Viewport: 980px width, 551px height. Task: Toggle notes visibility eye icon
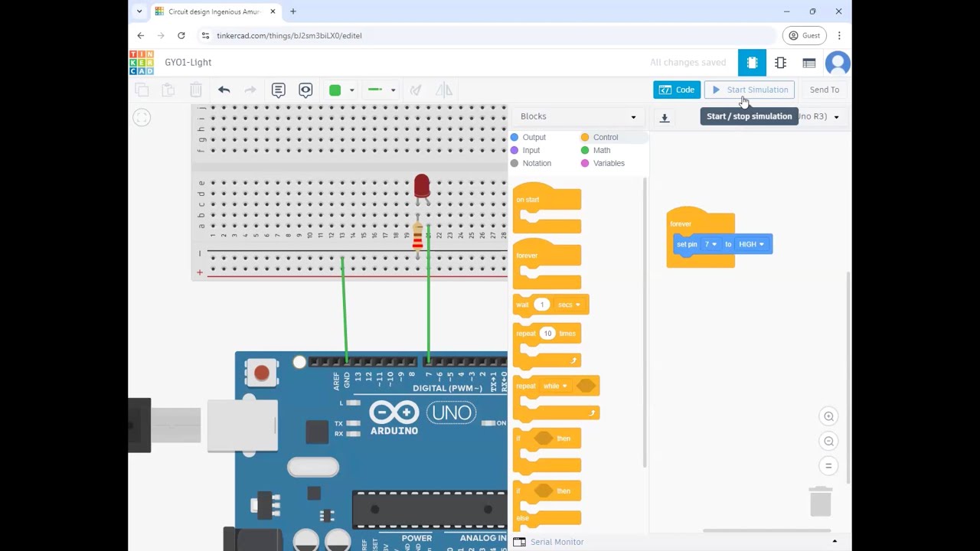[x=305, y=90]
